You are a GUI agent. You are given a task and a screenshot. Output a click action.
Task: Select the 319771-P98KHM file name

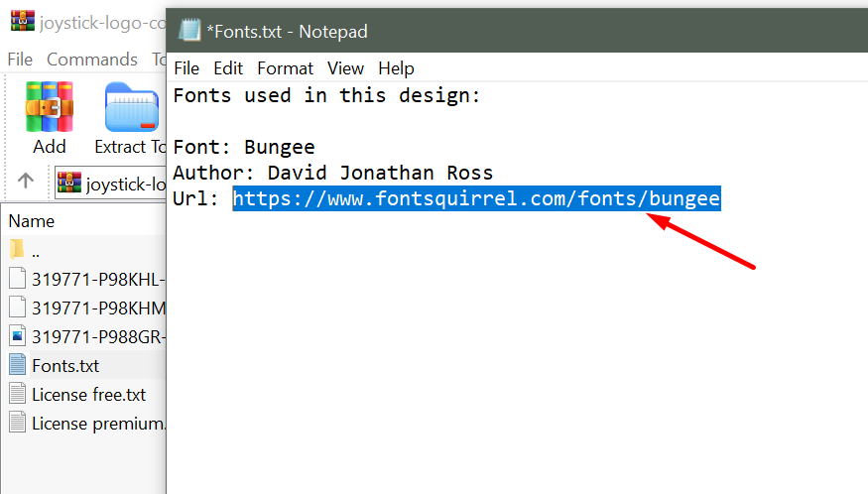pos(98,308)
